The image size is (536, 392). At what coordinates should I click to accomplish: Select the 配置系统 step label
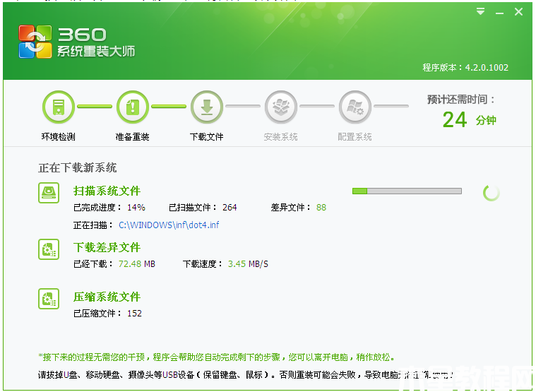[355, 137]
